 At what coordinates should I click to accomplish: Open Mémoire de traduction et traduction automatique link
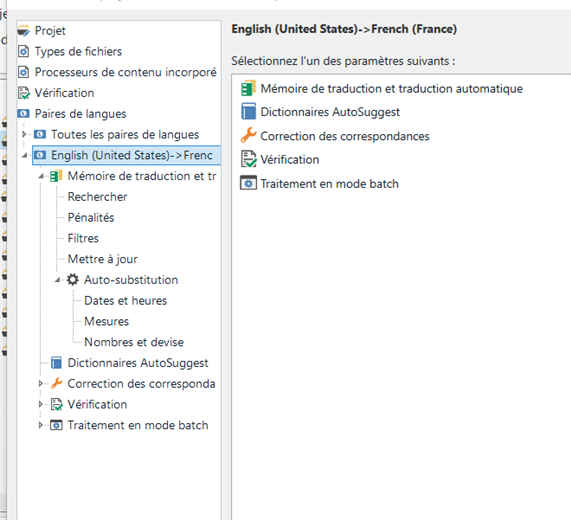coord(392,88)
